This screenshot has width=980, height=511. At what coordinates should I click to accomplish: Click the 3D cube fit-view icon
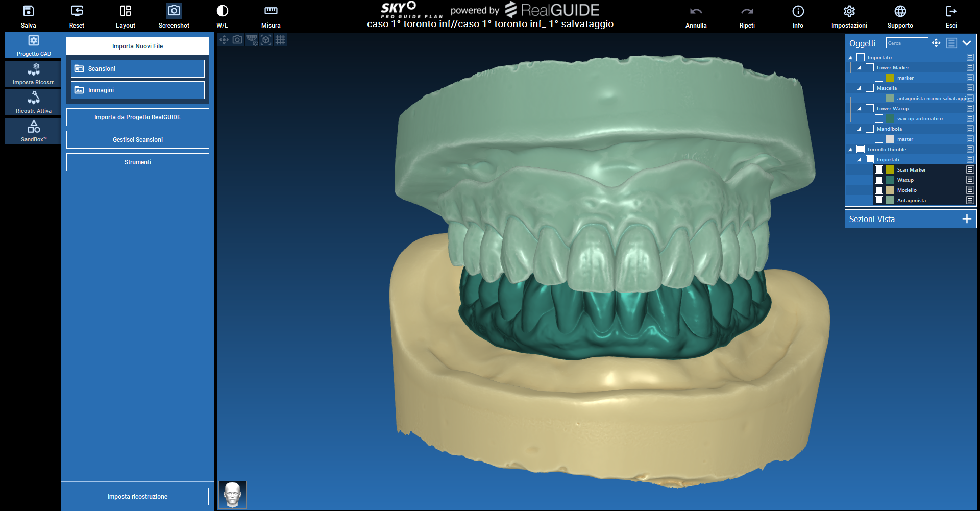click(266, 40)
